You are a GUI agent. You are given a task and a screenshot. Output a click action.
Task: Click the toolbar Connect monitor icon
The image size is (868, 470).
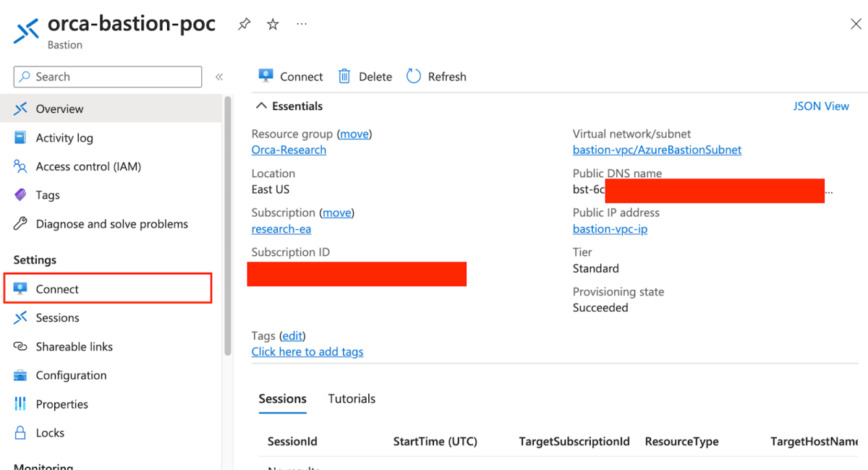(x=265, y=76)
